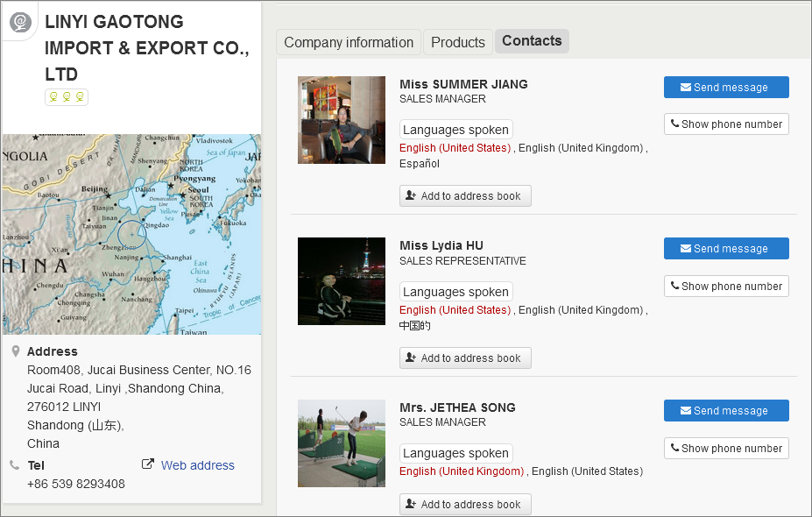Click the external link icon beside Web address
812x517 pixels.
pos(148,464)
